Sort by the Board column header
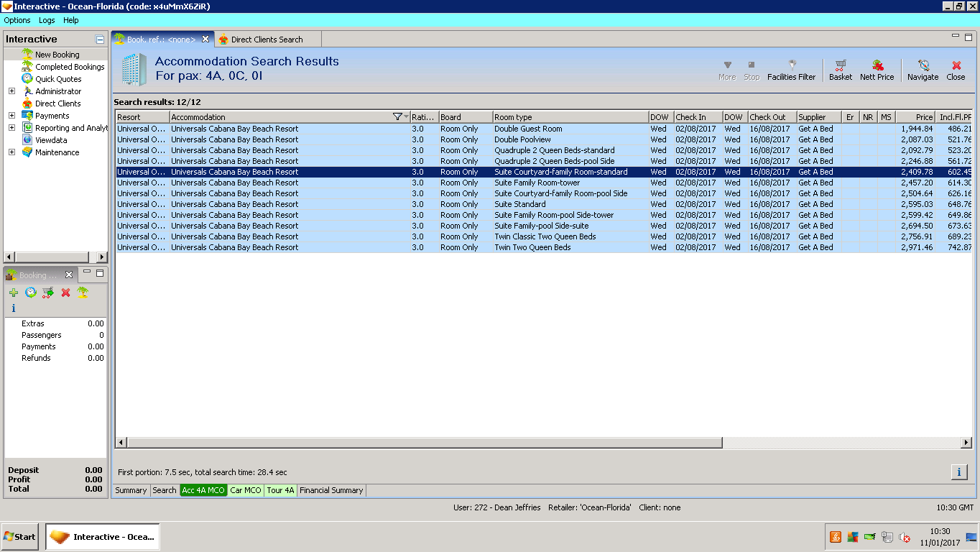The width and height of the screenshot is (980, 552). (466, 117)
